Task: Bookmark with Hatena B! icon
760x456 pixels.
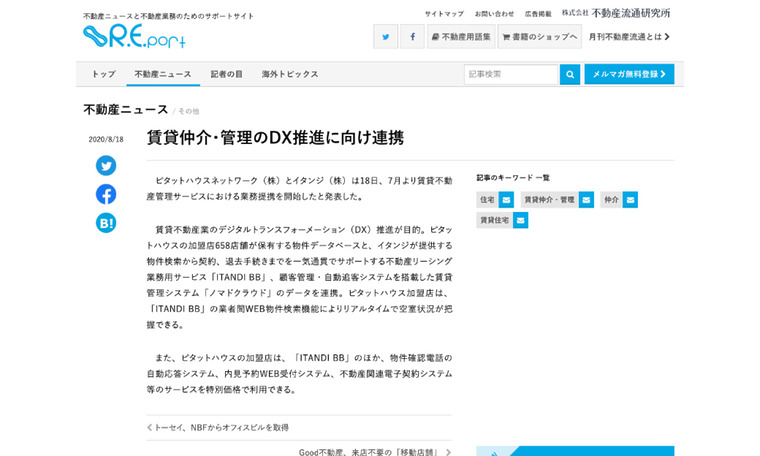Action: point(106,223)
